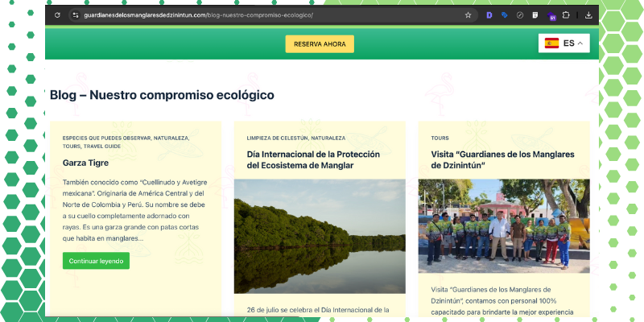Open Visita Guardianes de los Manglares title

pyautogui.click(x=497, y=159)
